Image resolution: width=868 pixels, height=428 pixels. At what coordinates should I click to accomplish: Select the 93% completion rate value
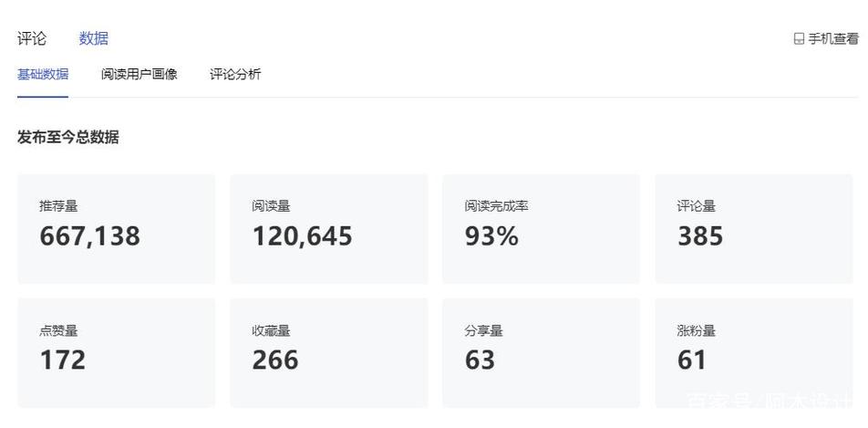491,236
